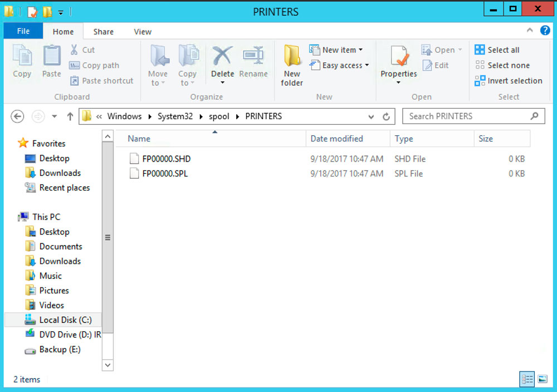Expand address bar history dropdown
The image size is (557, 392).
(x=372, y=116)
